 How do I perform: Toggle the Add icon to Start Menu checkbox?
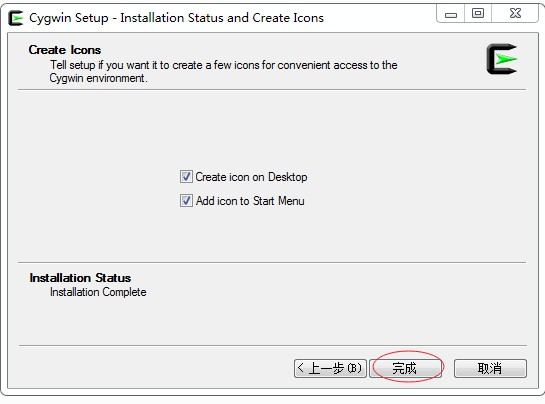[186, 201]
